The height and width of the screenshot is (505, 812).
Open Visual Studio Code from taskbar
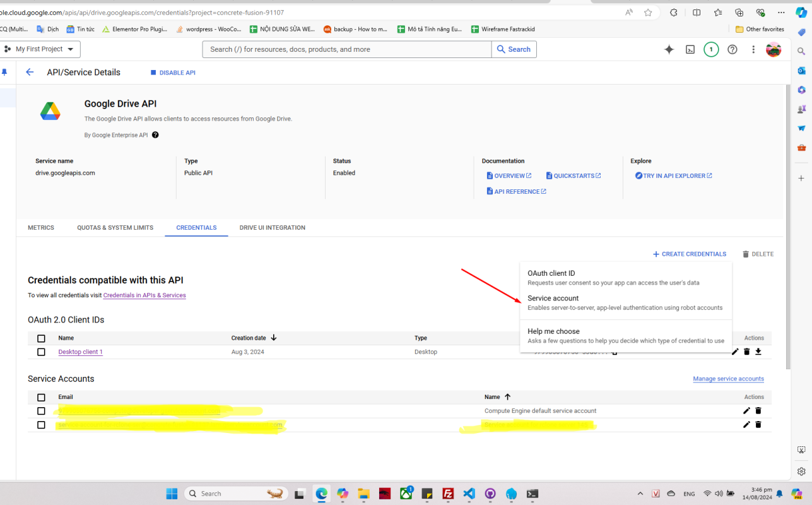click(x=469, y=494)
